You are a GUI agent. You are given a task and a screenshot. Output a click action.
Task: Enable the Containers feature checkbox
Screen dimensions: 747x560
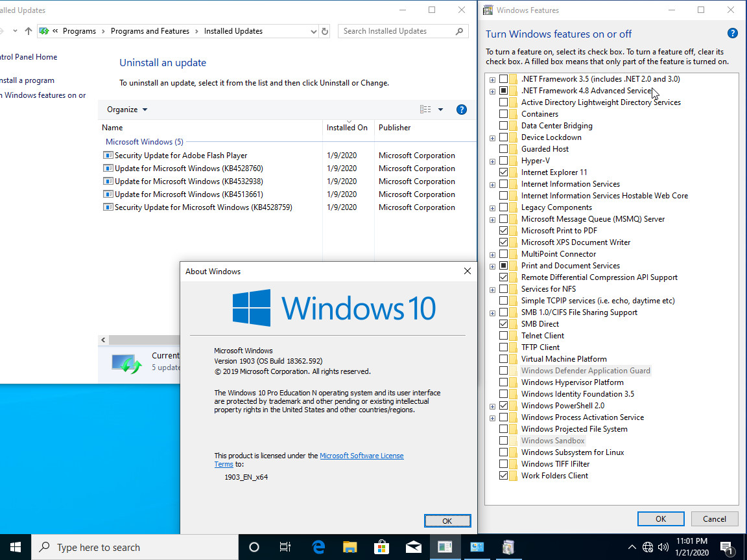point(504,114)
